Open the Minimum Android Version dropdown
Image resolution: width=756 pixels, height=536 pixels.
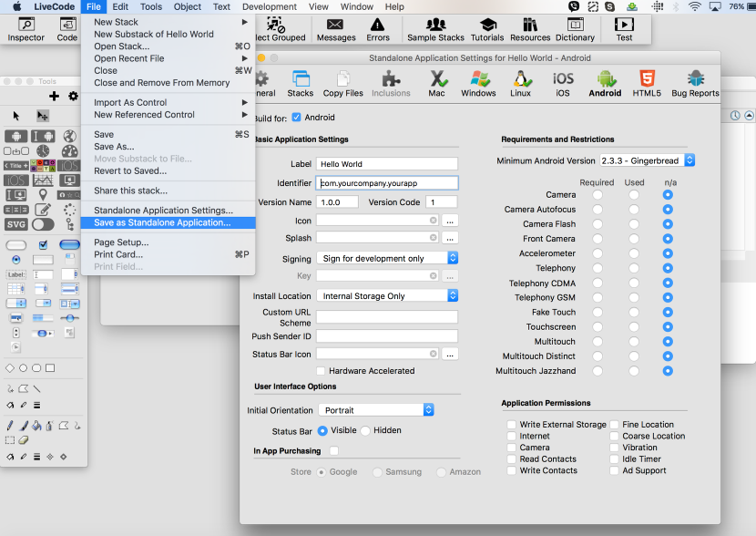[647, 160]
